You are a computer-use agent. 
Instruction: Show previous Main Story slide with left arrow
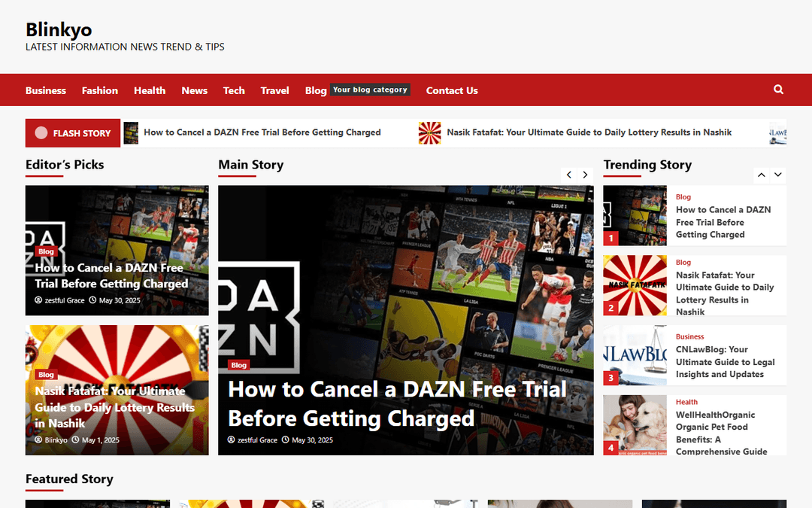point(568,175)
